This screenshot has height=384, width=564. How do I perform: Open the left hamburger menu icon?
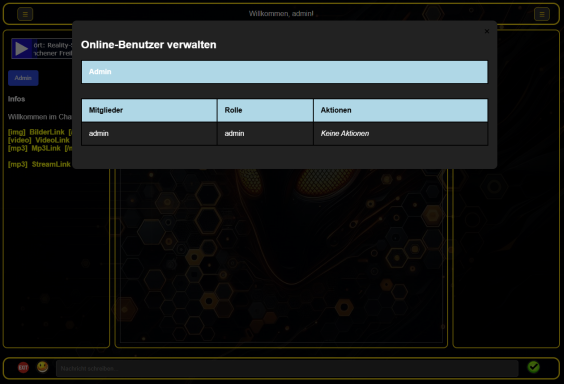[25, 14]
